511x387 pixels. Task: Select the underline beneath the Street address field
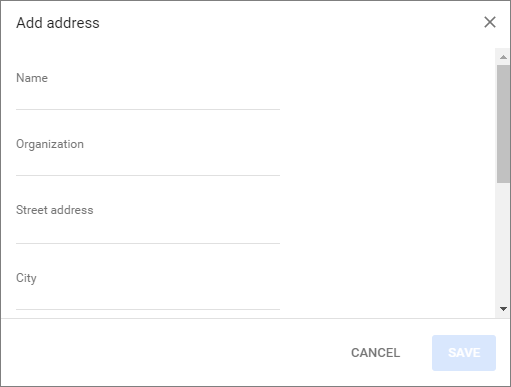click(148, 243)
